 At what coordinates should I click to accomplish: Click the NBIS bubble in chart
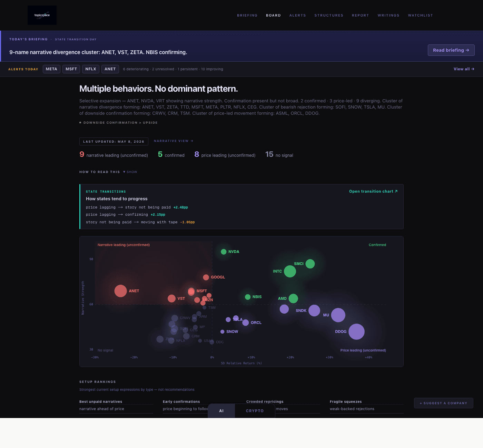click(248, 297)
